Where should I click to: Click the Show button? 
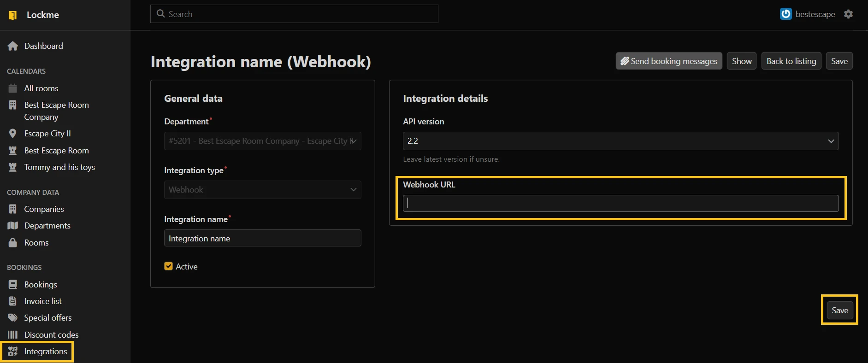741,61
